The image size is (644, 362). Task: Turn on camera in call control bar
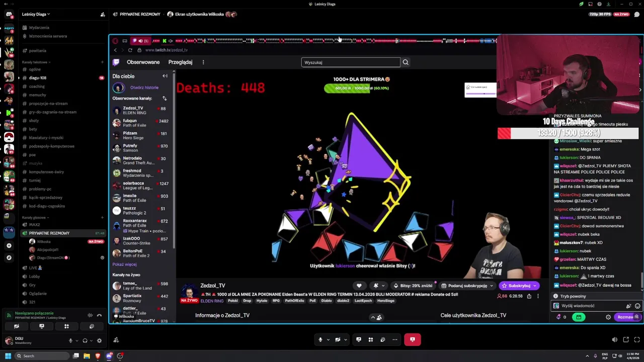click(338, 339)
